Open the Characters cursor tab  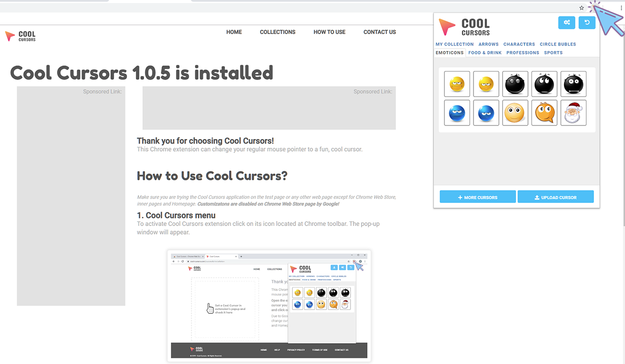519,44
